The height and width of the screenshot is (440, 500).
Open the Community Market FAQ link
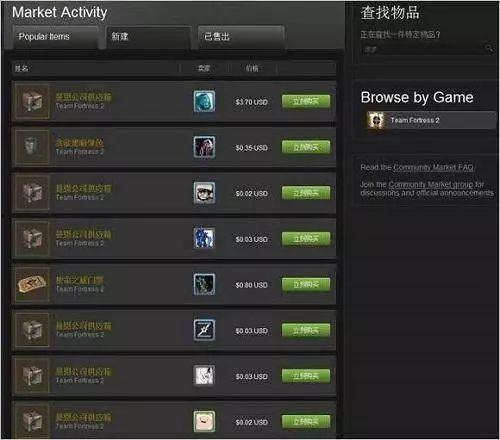click(433, 167)
